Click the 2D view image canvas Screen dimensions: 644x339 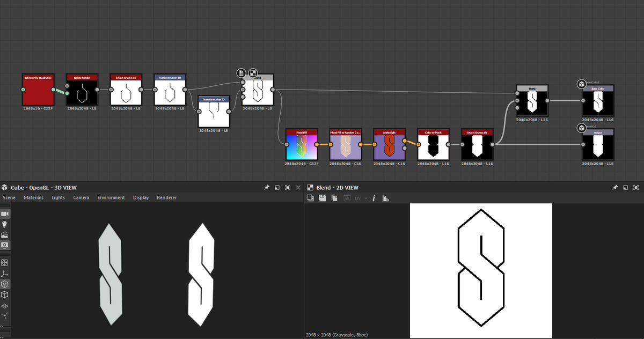[x=481, y=270]
